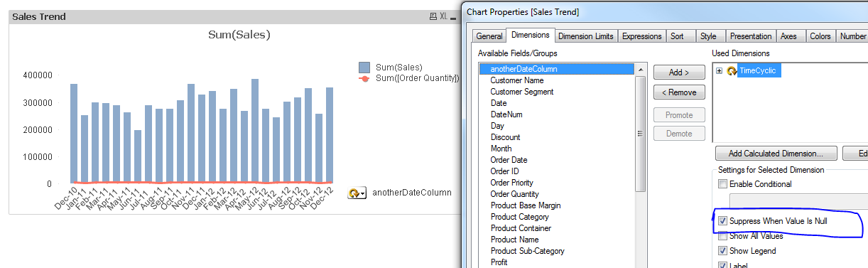Click the cyclic group icon beside anotherDateColumn
Viewport: 868px width, 268px height.
pyautogui.click(x=354, y=193)
